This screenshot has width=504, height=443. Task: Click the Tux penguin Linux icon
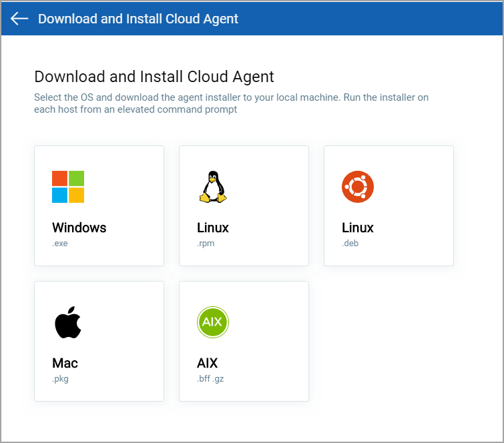click(213, 187)
